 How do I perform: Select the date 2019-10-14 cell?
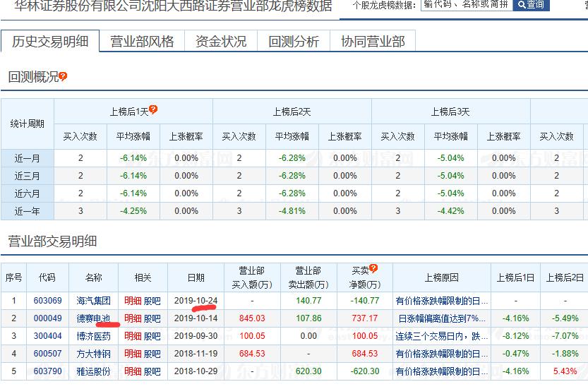[x=196, y=318]
